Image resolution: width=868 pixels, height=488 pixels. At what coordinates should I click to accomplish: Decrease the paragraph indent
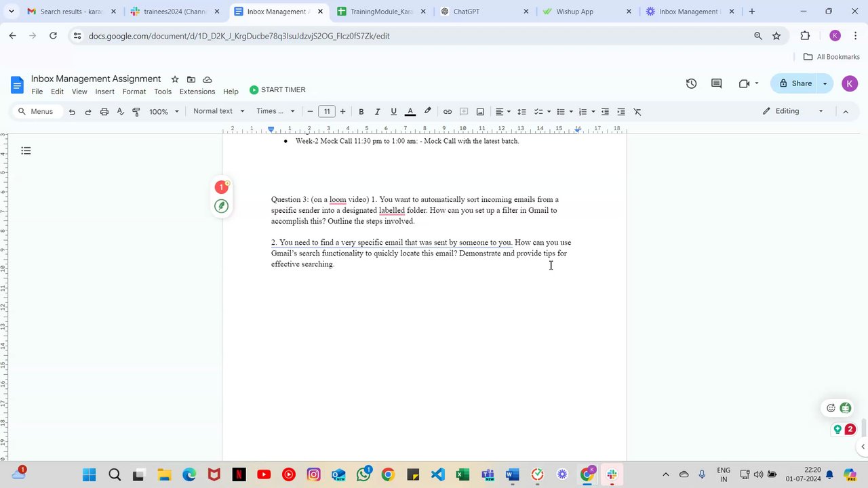pyautogui.click(x=605, y=112)
